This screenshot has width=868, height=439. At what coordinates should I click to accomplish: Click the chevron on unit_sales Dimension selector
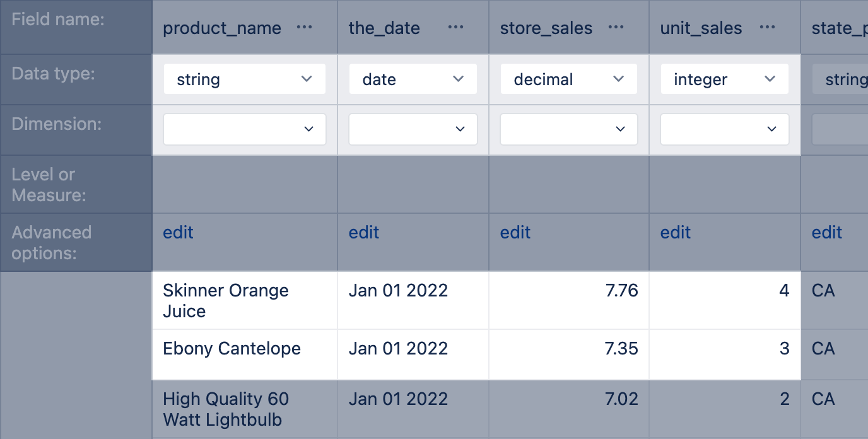(x=771, y=129)
